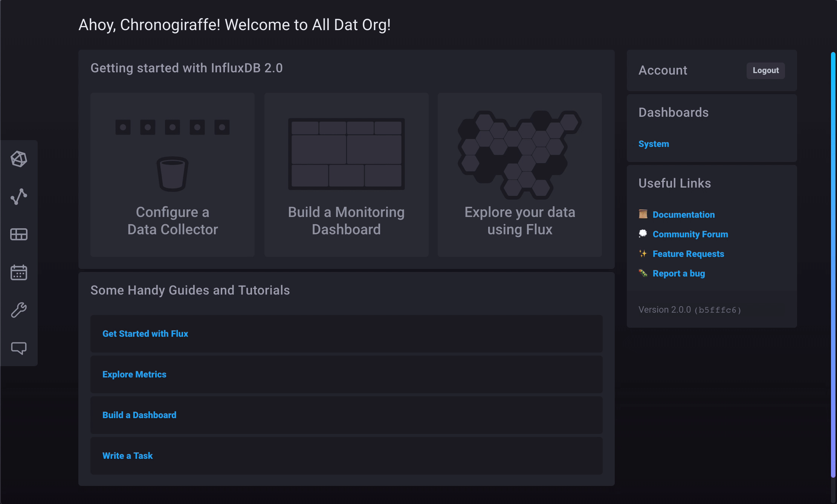Open the Settings wrench icon in sidebar
Image resolution: width=837 pixels, height=504 pixels.
pyautogui.click(x=19, y=310)
